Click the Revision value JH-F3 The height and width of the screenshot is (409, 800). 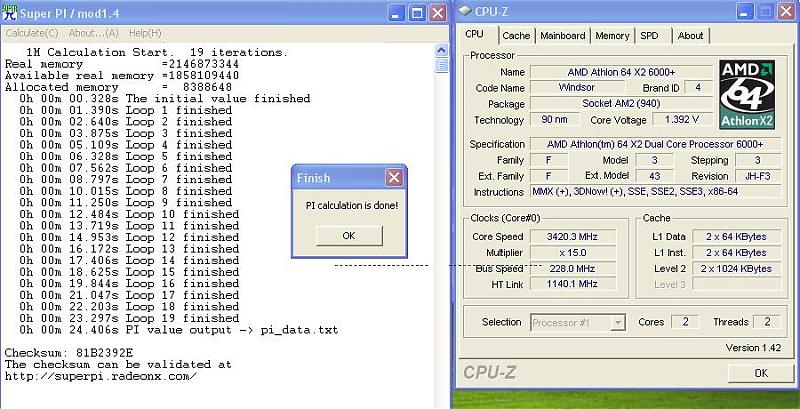(758, 176)
